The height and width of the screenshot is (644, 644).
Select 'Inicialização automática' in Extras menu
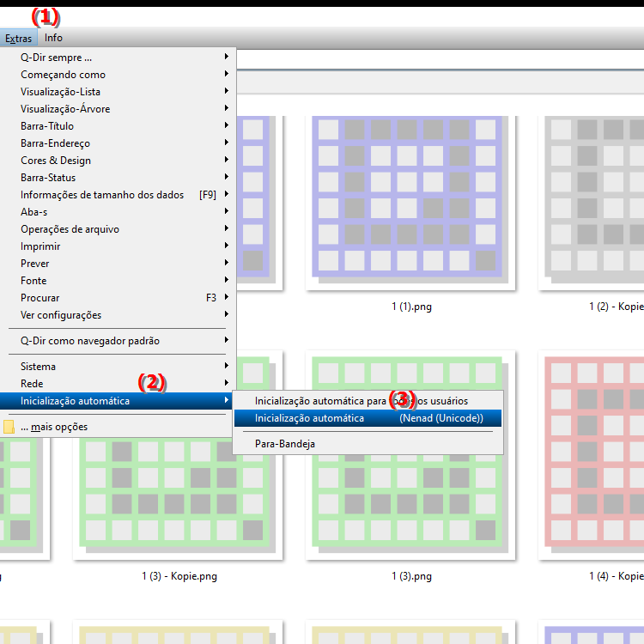pos(116,401)
